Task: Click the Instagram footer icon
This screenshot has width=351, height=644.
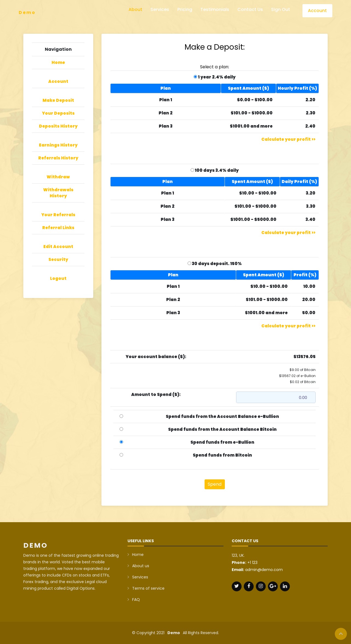Action: click(261, 586)
